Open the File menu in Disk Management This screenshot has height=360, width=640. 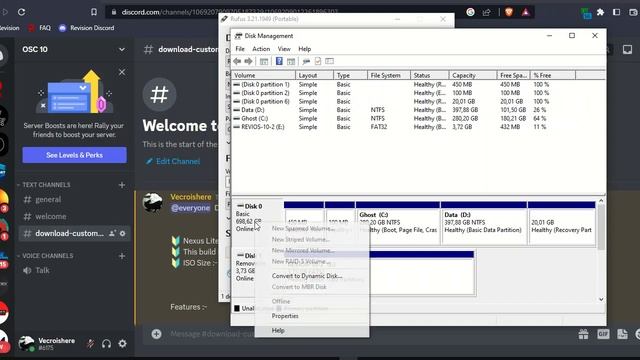pyautogui.click(x=240, y=49)
